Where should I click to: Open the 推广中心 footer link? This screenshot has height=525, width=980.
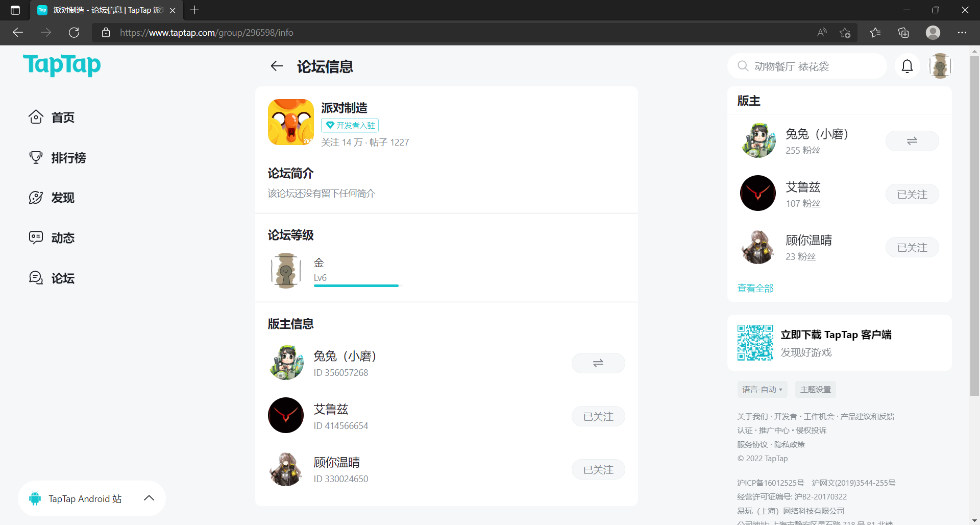point(774,430)
